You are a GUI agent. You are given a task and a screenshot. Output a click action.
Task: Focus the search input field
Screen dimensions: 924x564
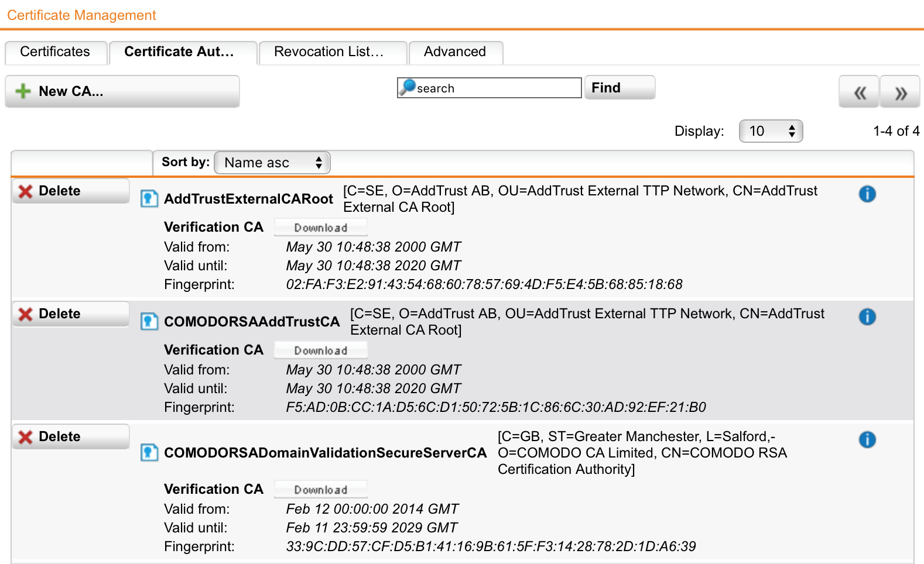point(497,88)
